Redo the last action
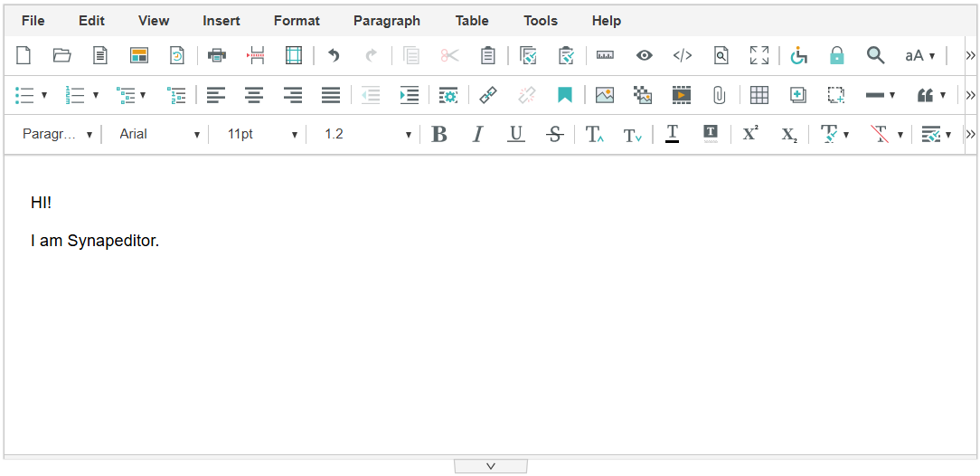This screenshot has width=980, height=476. click(x=372, y=56)
